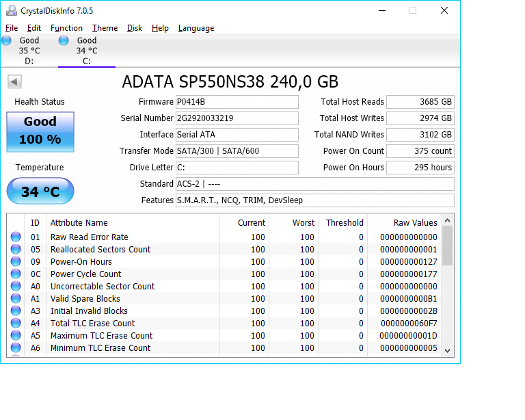525x420 pixels.
Task: Click the Attribute Name column header
Action: 133,223
